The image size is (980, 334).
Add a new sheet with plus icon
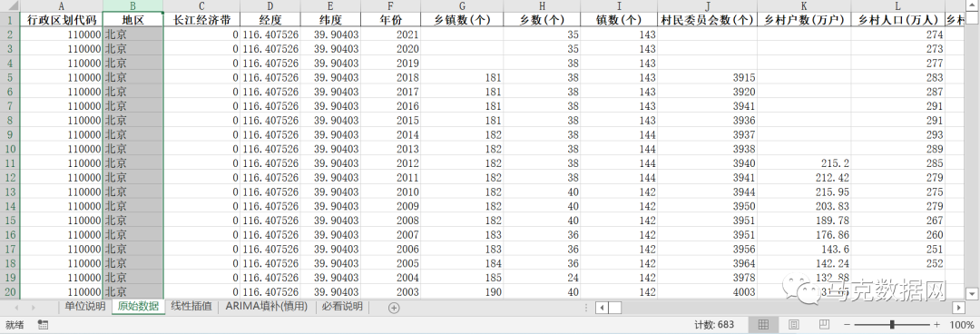tap(394, 307)
